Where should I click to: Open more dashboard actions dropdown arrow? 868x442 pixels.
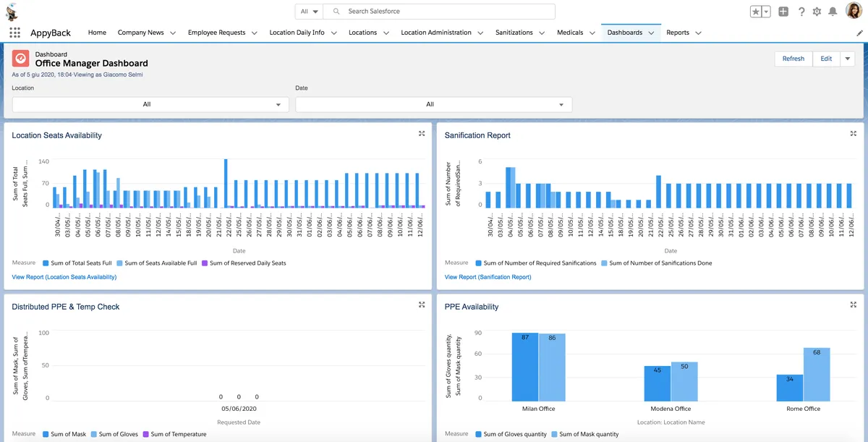click(x=848, y=59)
